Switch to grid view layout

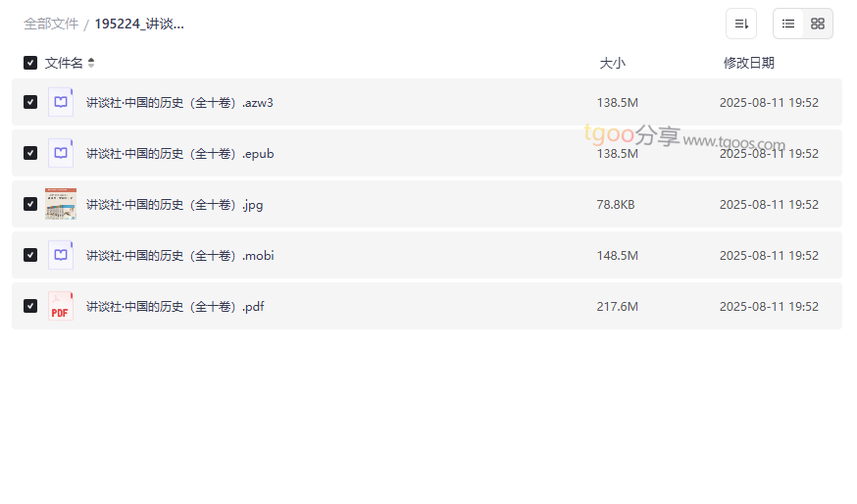818,24
